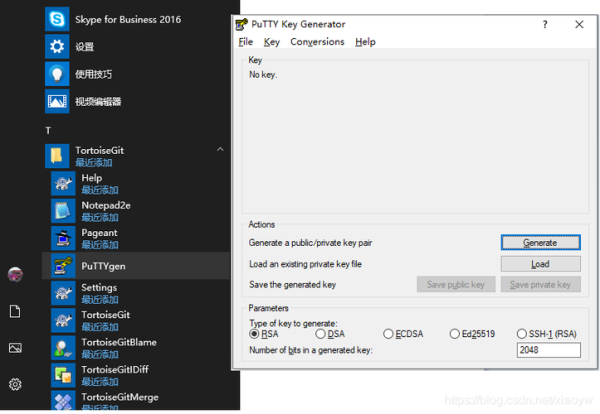Viewport: 600px width, 414px height.
Task: Launch PuTTYgen from its icon
Action: 63,266
